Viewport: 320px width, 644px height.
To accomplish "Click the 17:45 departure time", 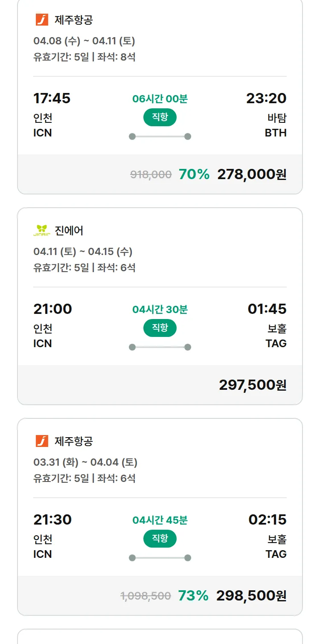I will pyautogui.click(x=52, y=98).
